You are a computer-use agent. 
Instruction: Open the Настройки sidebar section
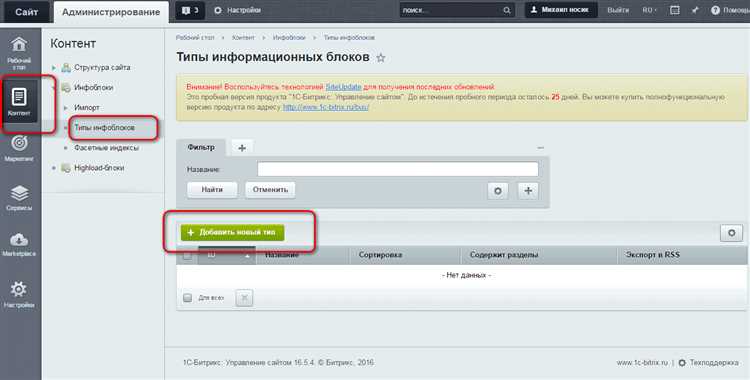19,295
